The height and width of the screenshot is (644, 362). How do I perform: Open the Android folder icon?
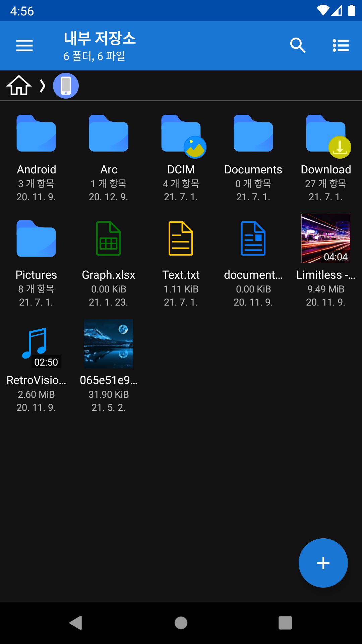pyautogui.click(x=36, y=133)
